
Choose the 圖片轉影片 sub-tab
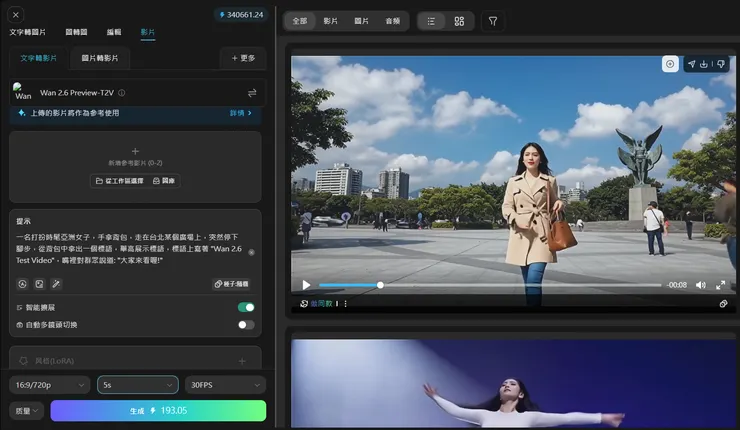point(100,58)
